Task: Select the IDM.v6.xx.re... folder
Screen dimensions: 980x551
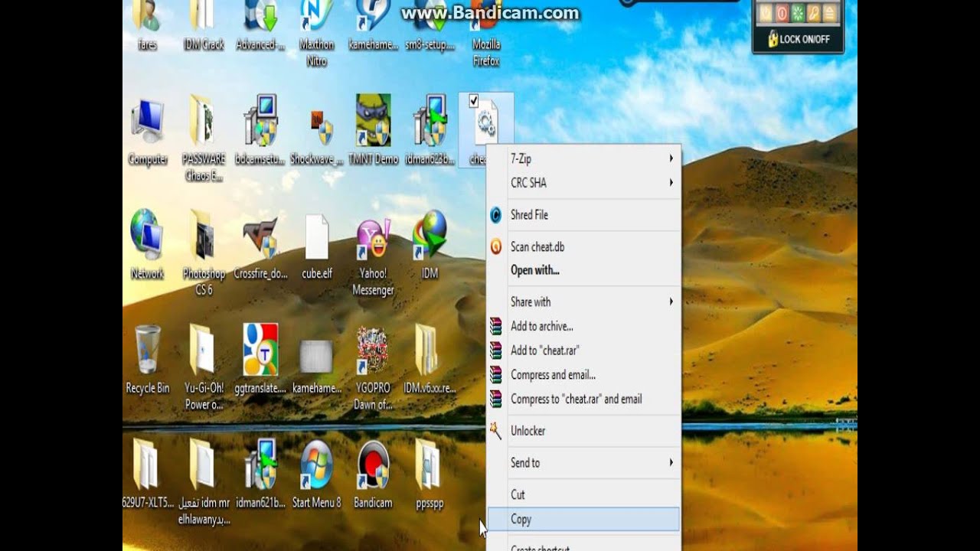Action: click(x=430, y=358)
